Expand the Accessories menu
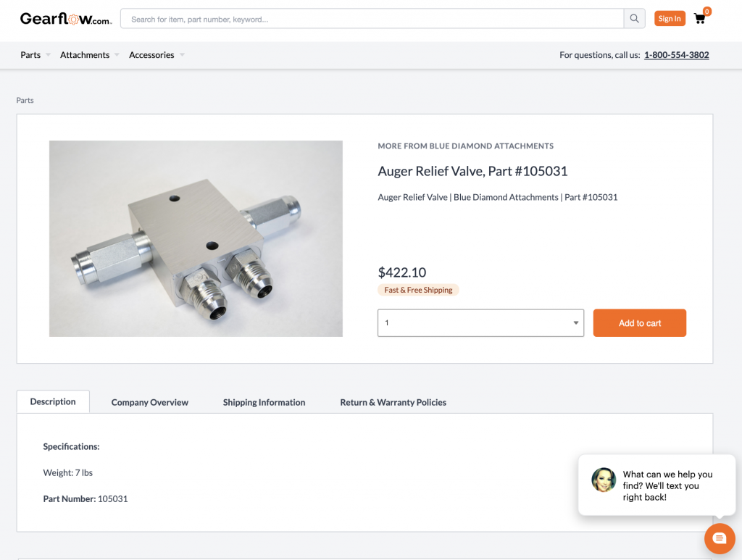The image size is (742, 560). [157, 55]
